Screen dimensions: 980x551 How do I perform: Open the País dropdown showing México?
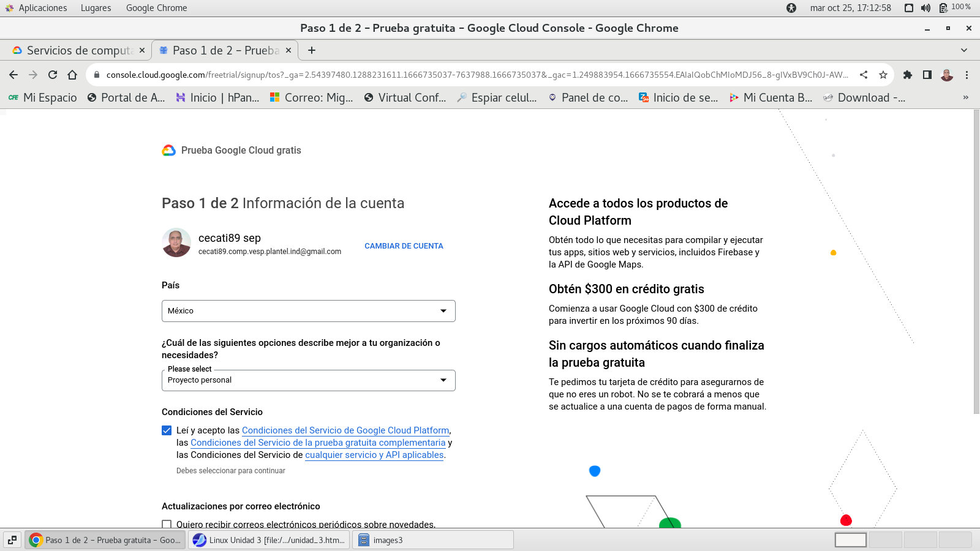[x=308, y=311]
